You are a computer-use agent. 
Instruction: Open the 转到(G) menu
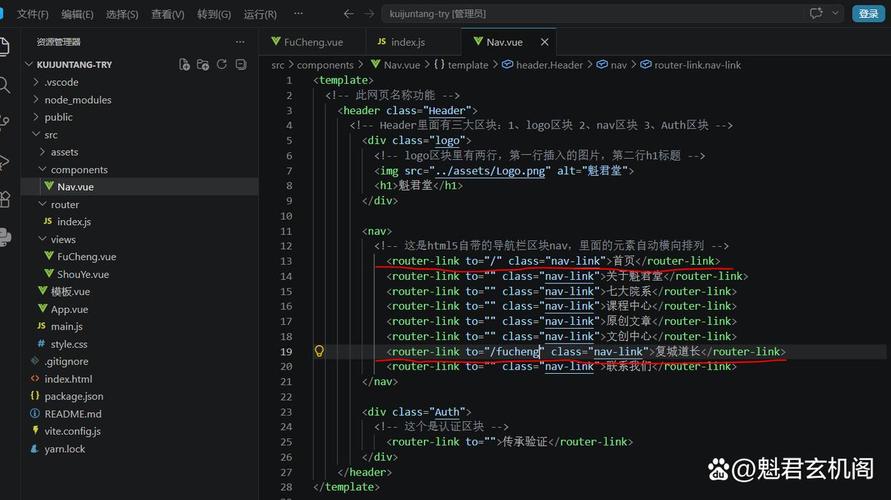coord(214,14)
